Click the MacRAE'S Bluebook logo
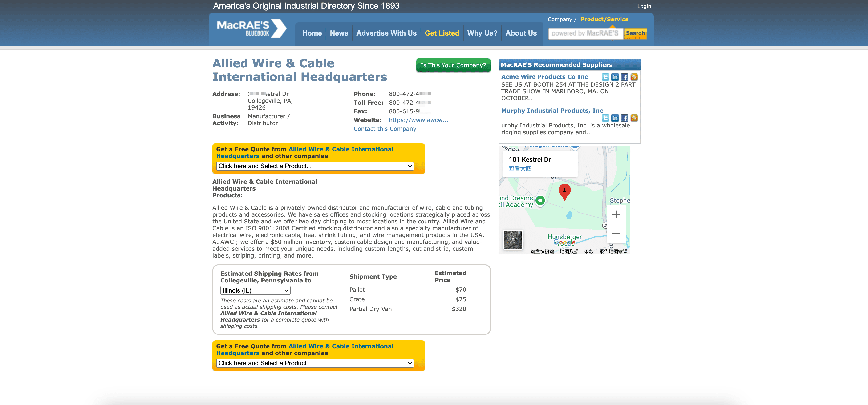 click(x=251, y=29)
